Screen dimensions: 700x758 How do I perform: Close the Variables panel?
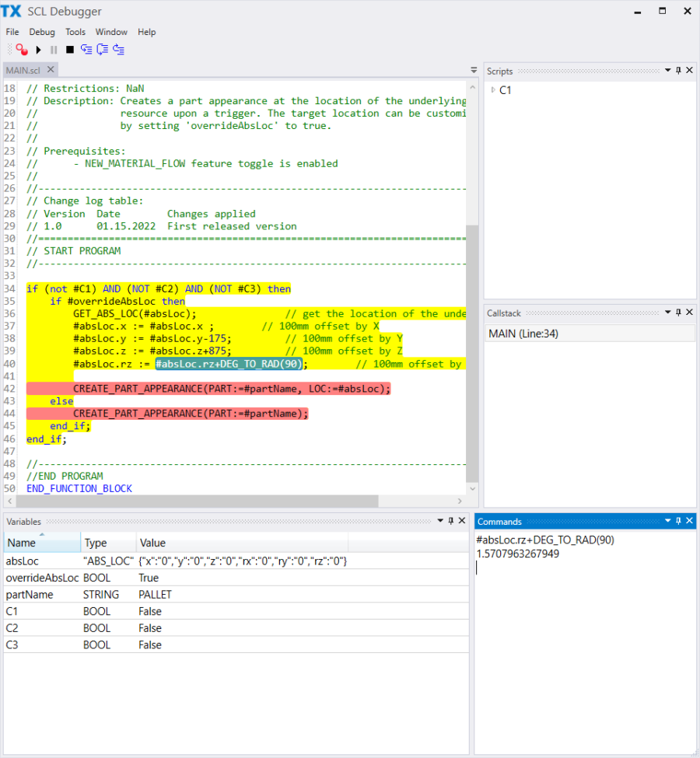coord(462,522)
